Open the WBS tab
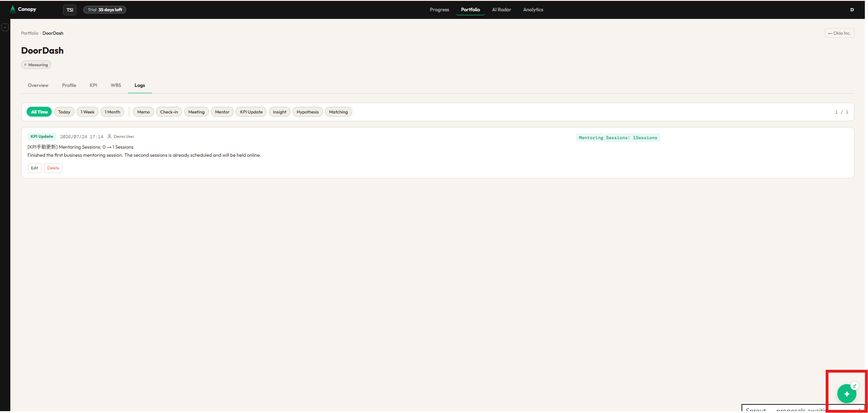Image resolution: width=868 pixels, height=413 pixels. coord(116,85)
